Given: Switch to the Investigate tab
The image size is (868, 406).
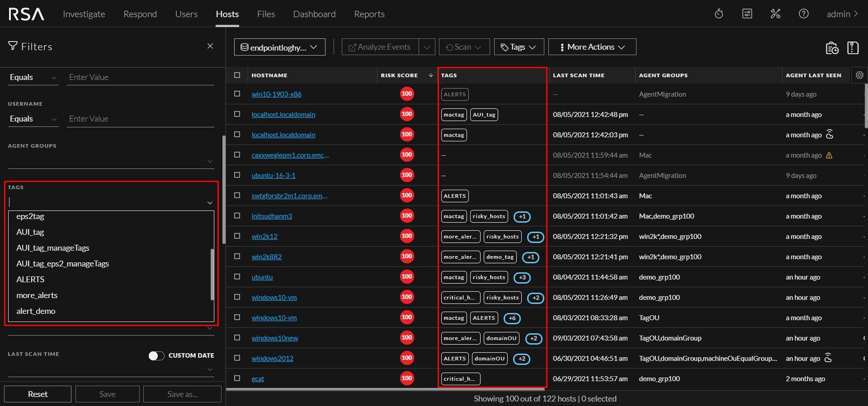Looking at the screenshot, I should [x=84, y=14].
